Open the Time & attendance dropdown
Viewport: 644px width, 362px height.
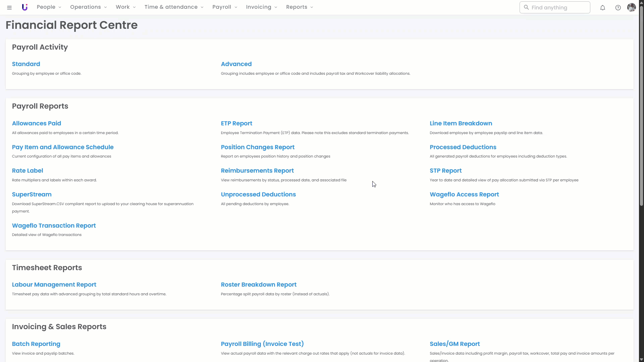(174, 7)
